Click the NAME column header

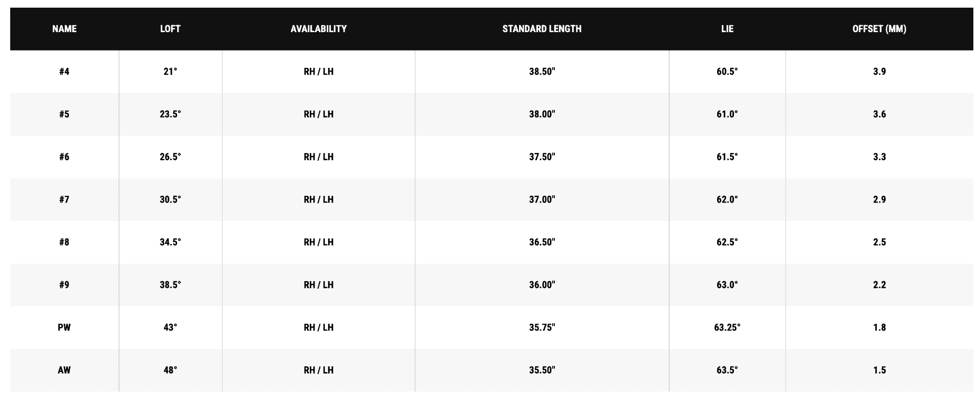click(x=64, y=29)
